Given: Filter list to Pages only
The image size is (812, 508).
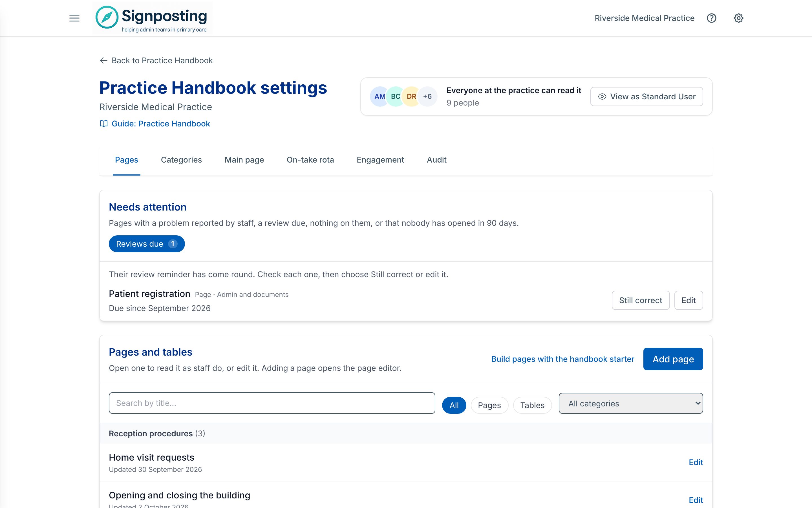Looking at the screenshot, I should tap(489, 405).
